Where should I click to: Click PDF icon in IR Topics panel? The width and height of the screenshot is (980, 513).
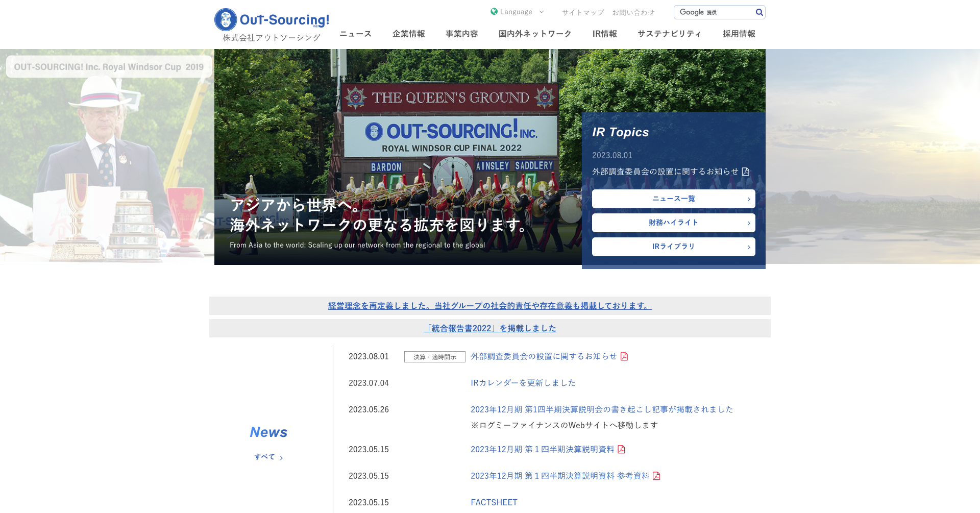[x=746, y=172]
